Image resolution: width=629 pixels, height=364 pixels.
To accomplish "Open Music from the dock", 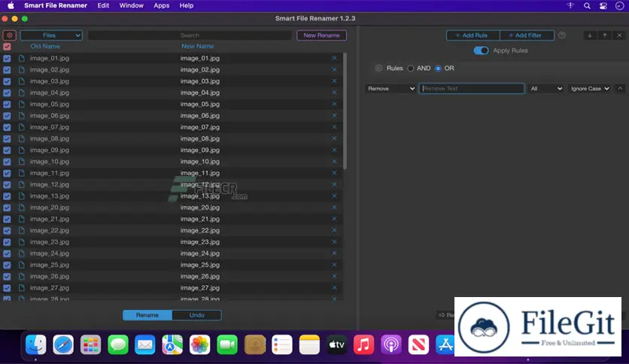I will (x=364, y=344).
